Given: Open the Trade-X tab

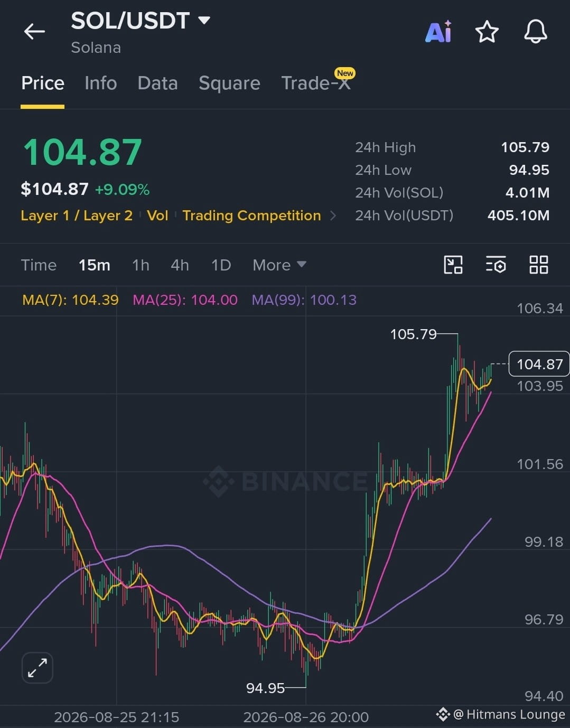Looking at the screenshot, I should coord(316,83).
